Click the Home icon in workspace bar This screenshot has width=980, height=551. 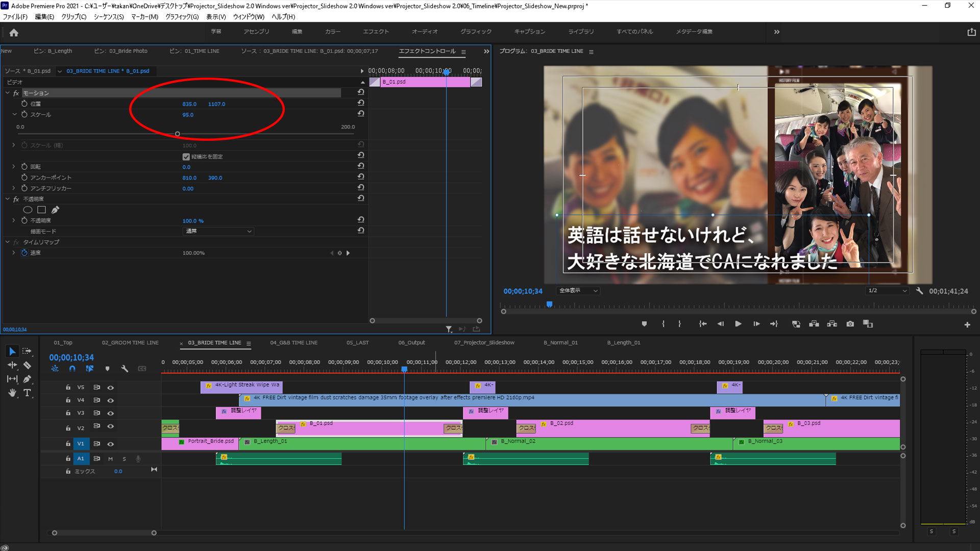click(x=14, y=33)
